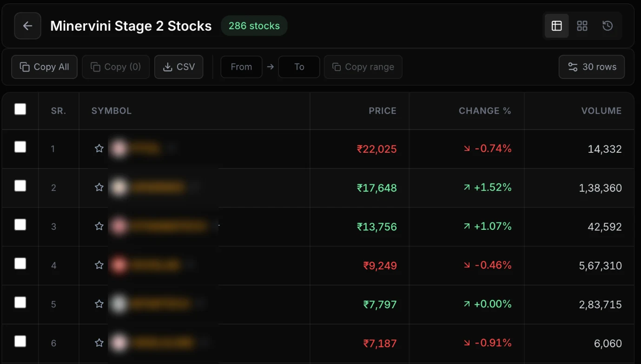
Task: Tick the checkbox for row 6
Action: (x=20, y=342)
